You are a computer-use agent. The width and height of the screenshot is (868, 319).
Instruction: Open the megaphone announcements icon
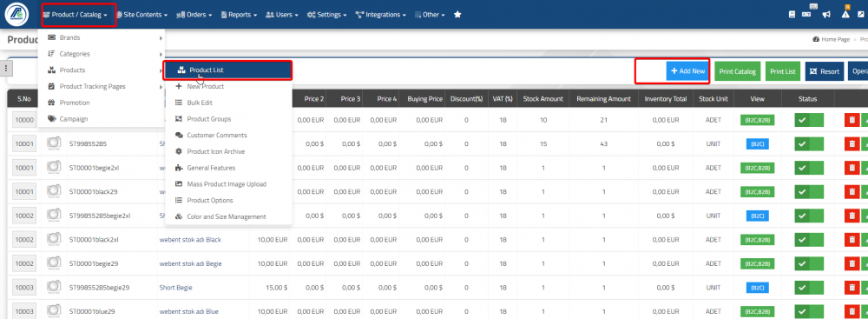pos(826,15)
